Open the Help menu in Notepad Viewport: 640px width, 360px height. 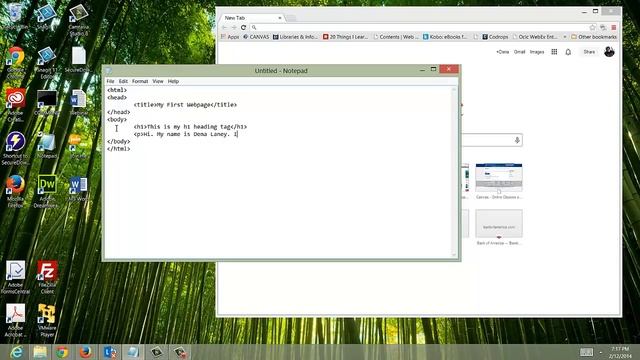(x=173, y=81)
